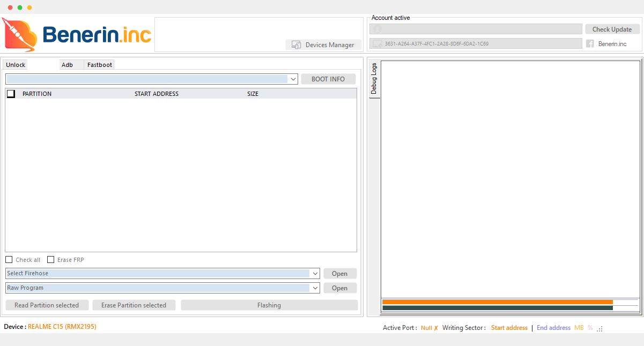Click the license key icon beside the serial field

tap(378, 43)
